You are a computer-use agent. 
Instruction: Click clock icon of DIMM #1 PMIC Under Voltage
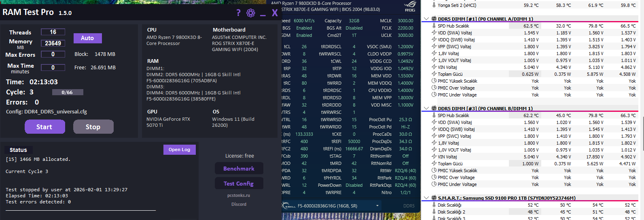coord(434,95)
